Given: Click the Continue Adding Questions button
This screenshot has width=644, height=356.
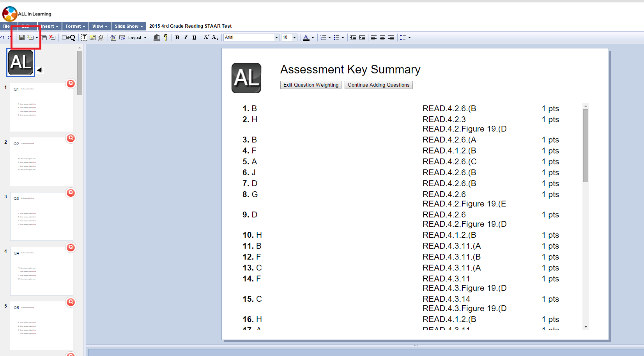Looking at the screenshot, I should point(378,85).
